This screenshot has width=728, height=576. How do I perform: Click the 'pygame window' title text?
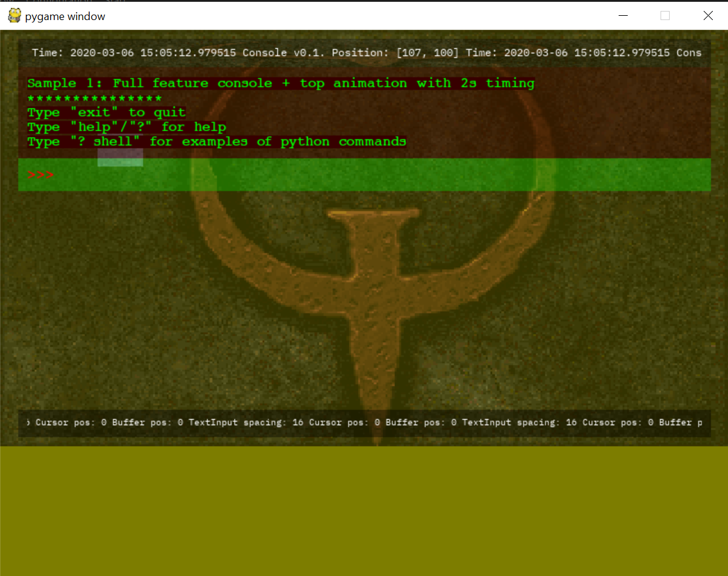coord(65,16)
